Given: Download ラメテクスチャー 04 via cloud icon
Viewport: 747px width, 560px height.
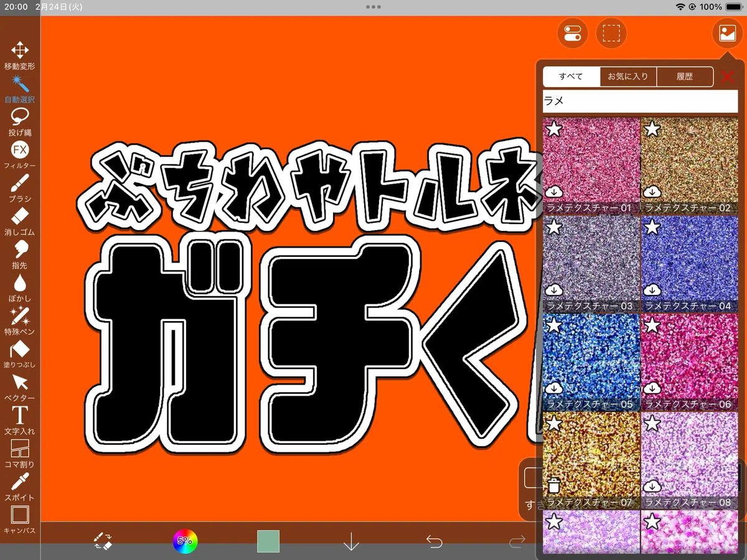Looking at the screenshot, I should (652, 290).
